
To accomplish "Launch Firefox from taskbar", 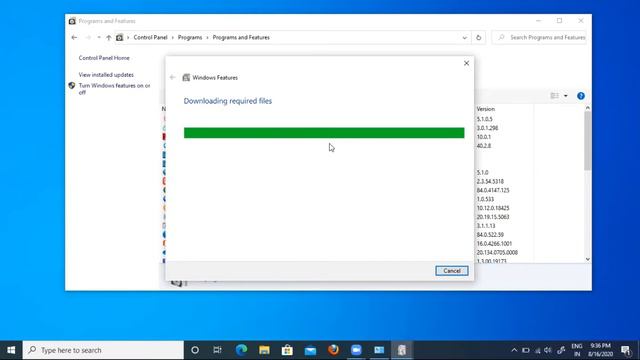I will [x=333, y=350].
